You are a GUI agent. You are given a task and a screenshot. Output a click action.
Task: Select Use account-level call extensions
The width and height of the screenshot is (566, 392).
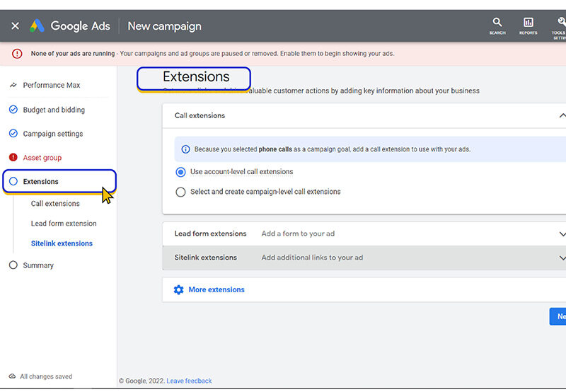(x=181, y=172)
